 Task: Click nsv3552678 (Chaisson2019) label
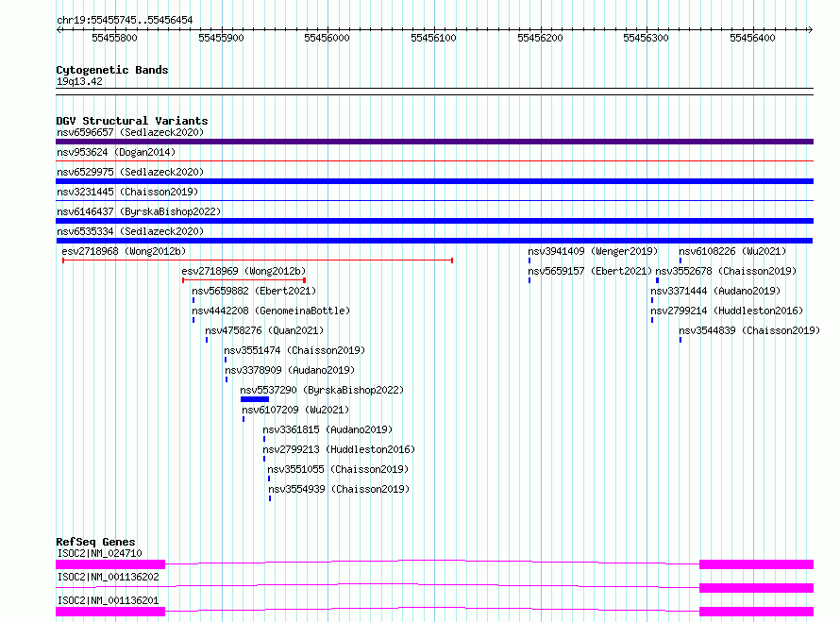coord(726,271)
